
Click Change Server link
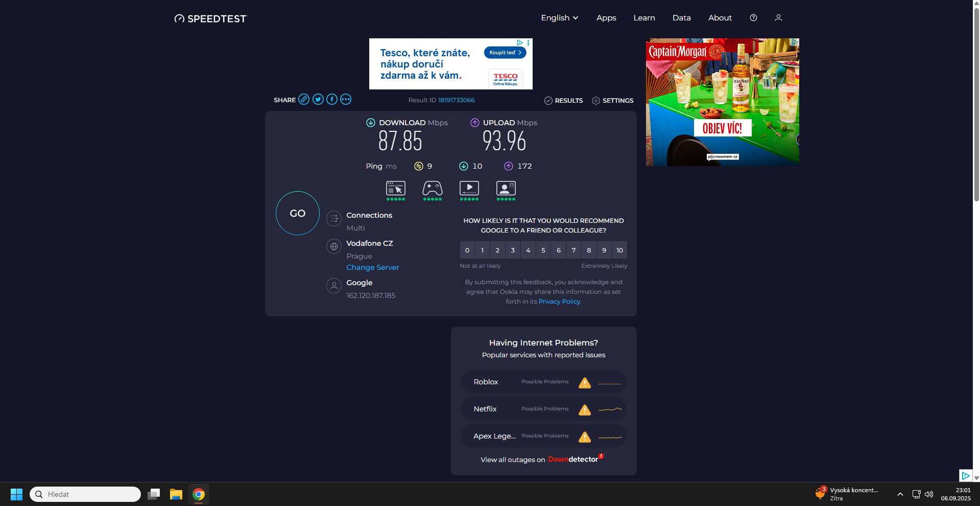[x=373, y=267]
